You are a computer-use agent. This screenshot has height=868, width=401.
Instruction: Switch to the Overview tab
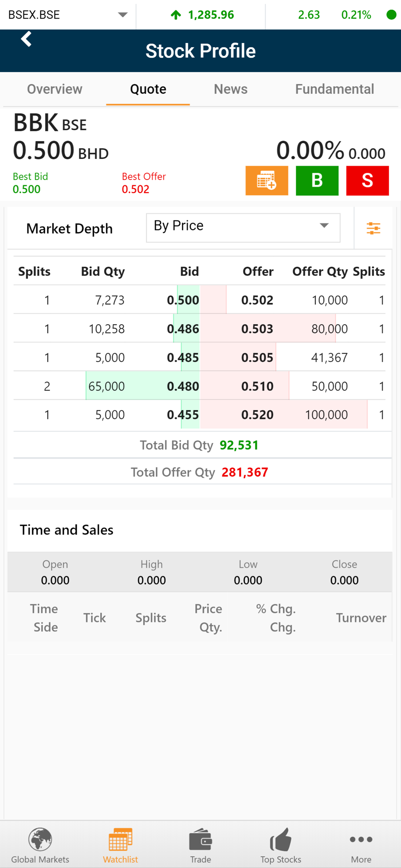click(55, 89)
